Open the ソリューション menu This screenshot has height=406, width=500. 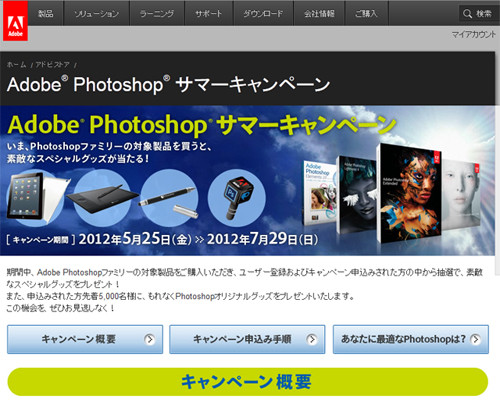click(96, 13)
